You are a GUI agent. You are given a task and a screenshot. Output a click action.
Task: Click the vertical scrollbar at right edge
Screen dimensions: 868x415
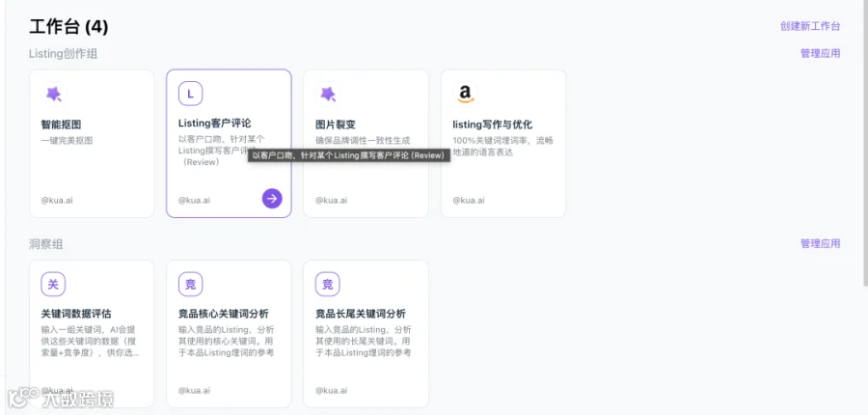865,143
